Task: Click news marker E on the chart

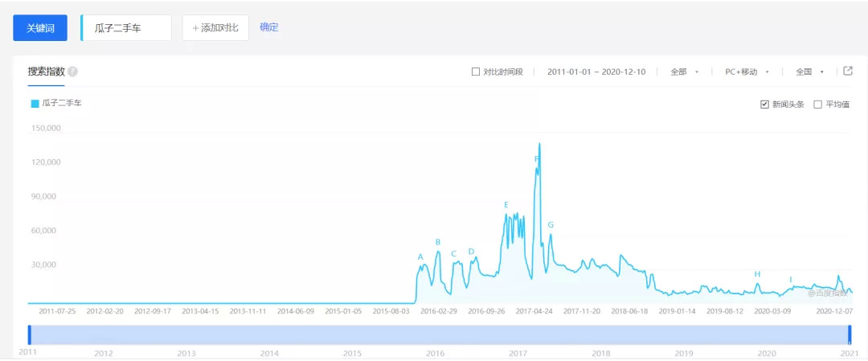Action: [506, 205]
